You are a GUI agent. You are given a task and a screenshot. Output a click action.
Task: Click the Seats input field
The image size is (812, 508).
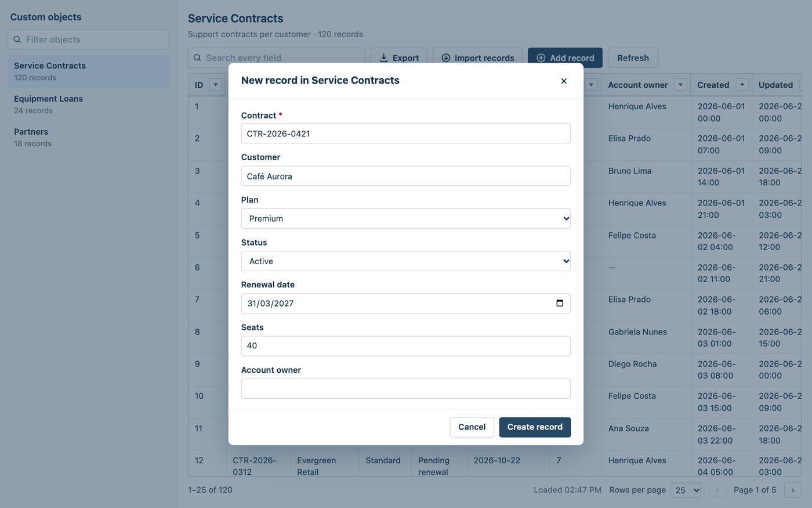pyautogui.click(x=406, y=346)
